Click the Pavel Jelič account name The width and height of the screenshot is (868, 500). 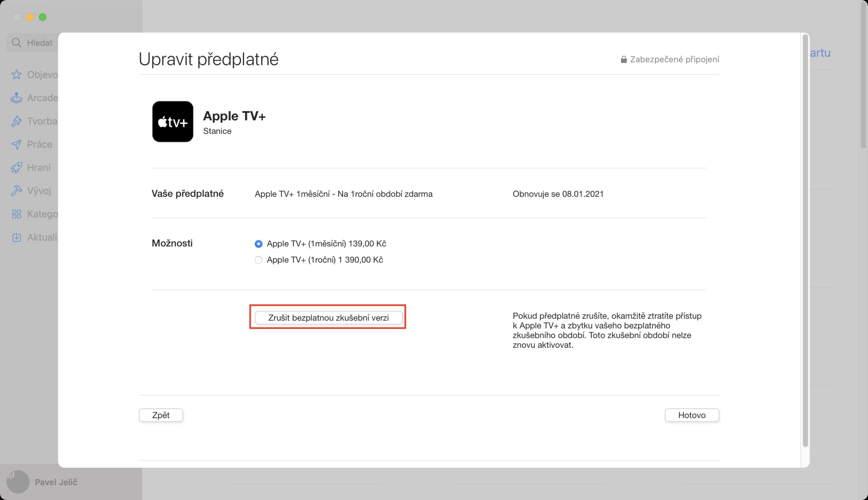[x=56, y=482]
